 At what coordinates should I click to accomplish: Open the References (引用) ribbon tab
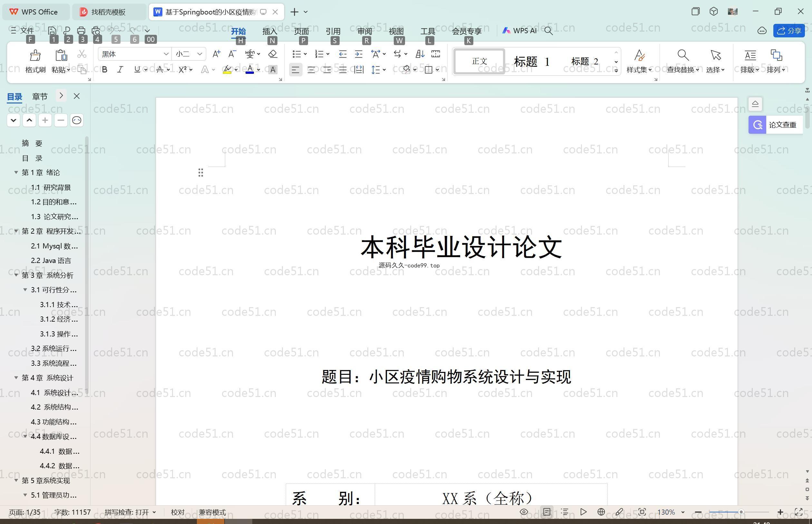(333, 31)
